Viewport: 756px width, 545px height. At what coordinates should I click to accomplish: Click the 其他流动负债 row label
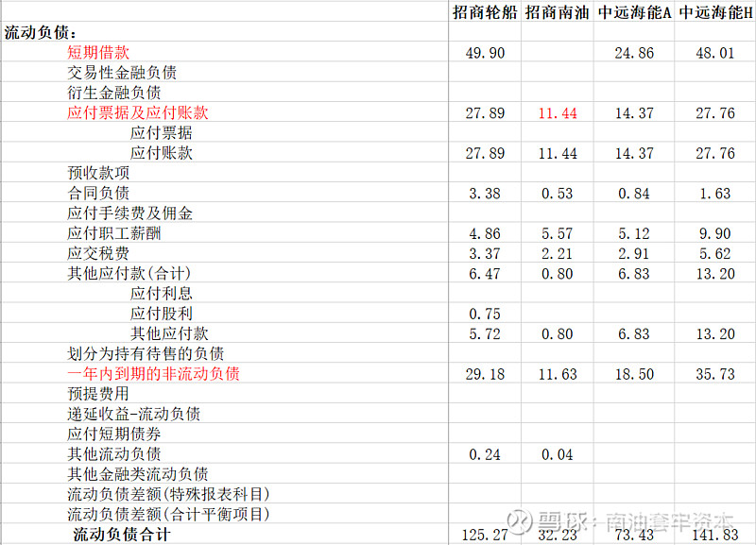point(113,454)
